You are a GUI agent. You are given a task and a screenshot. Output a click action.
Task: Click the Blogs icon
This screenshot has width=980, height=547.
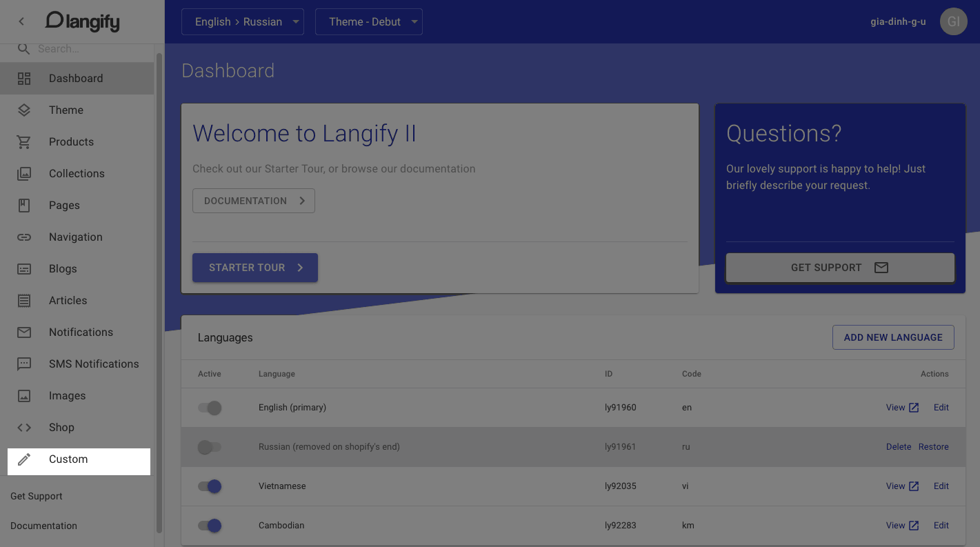click(x=24, y=269)
